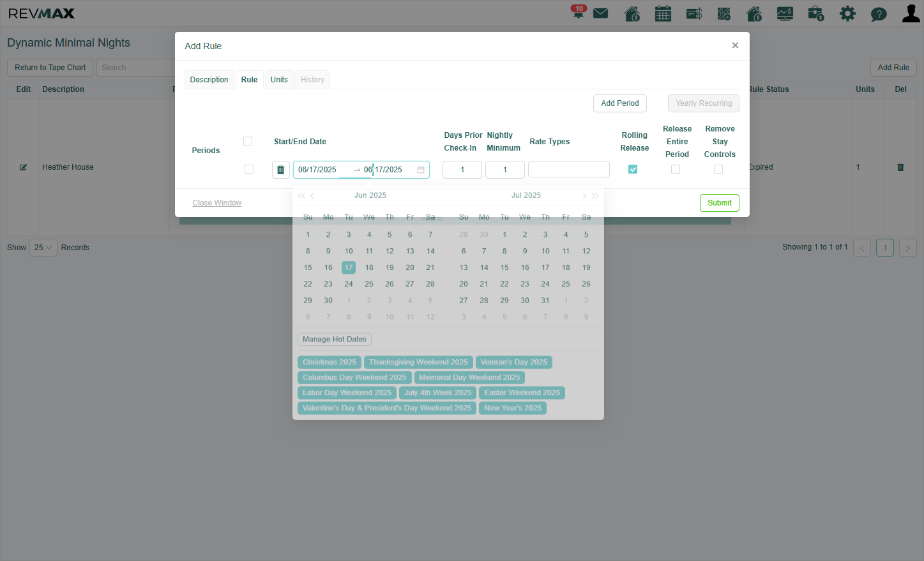Open the help question bubble icon
924x561 pixels.
coord(879,14)
